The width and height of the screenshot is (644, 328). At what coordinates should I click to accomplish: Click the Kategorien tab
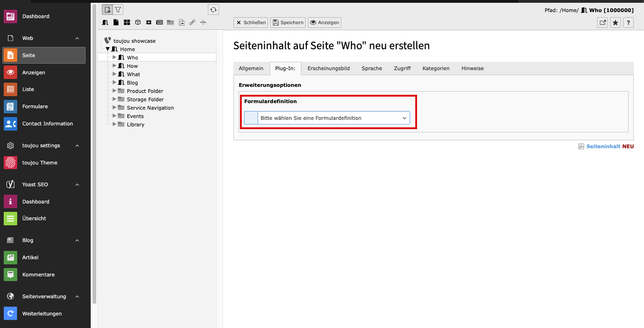436,68
